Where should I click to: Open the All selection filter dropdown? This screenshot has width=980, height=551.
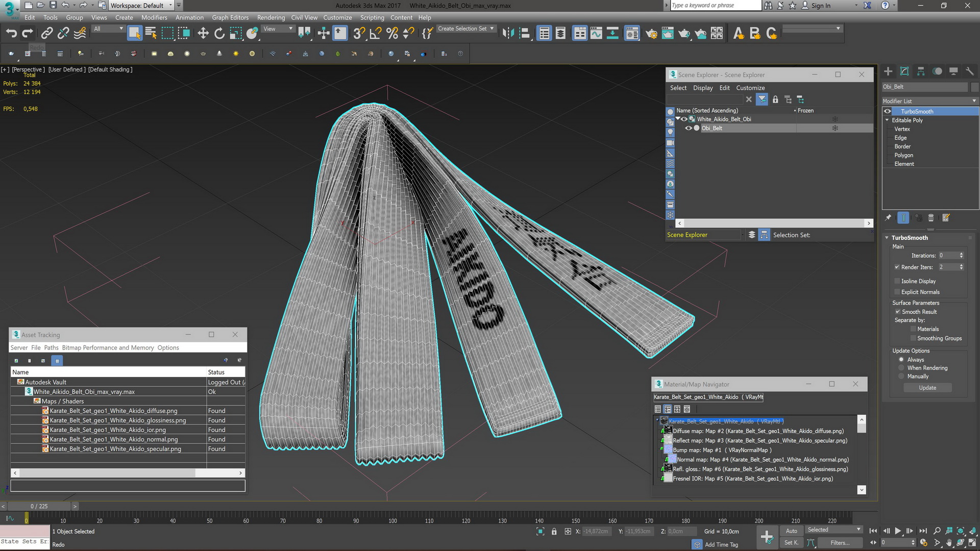coord(108,29)
